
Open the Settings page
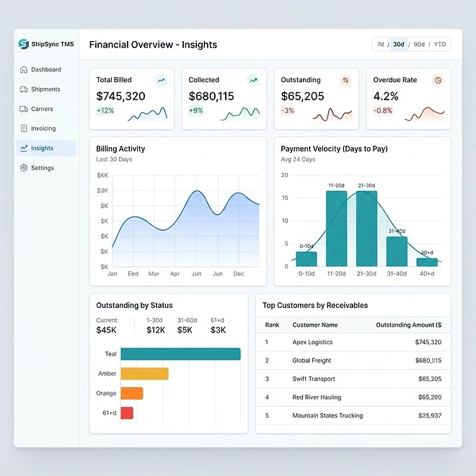click(x=46, y=168)
